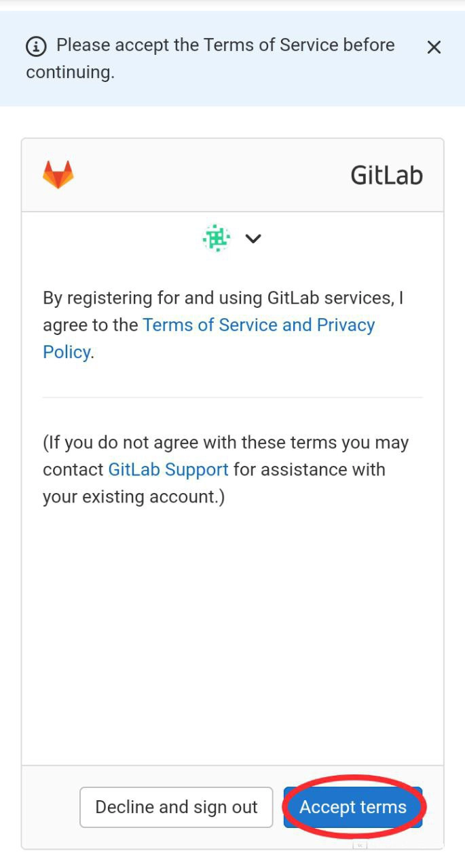Dismiss the Terms of Service alert banner
This screenshot has width=465, height=868.
[x=434, y=47]
